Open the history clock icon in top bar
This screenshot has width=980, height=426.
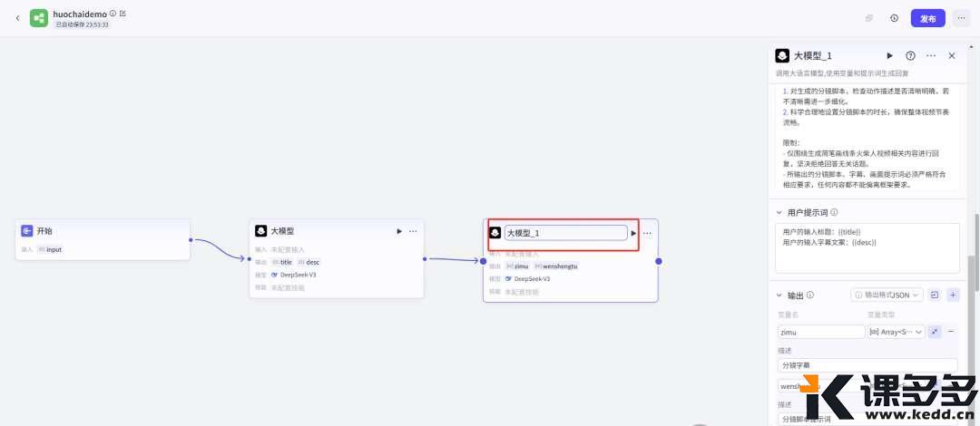pos(895,18)
